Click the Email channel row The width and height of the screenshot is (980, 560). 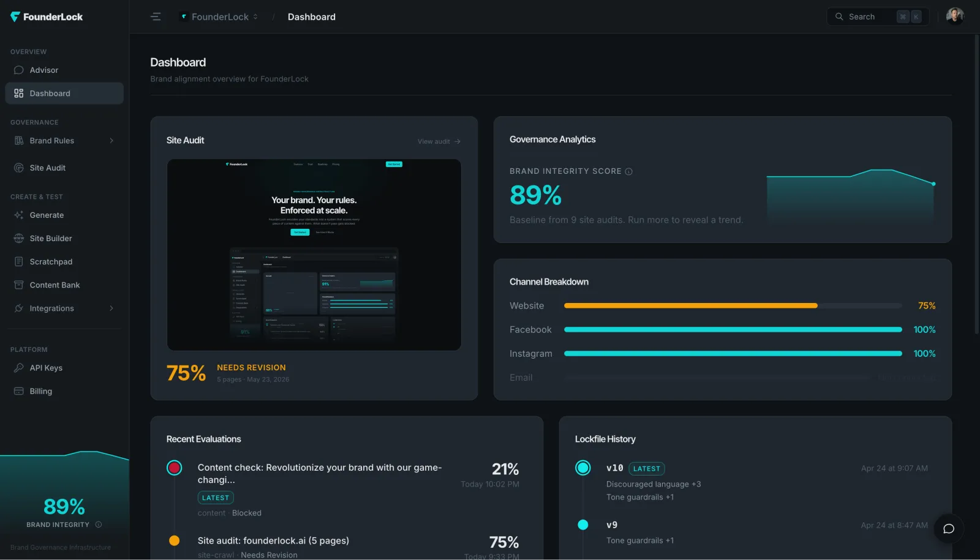point(723,378)
